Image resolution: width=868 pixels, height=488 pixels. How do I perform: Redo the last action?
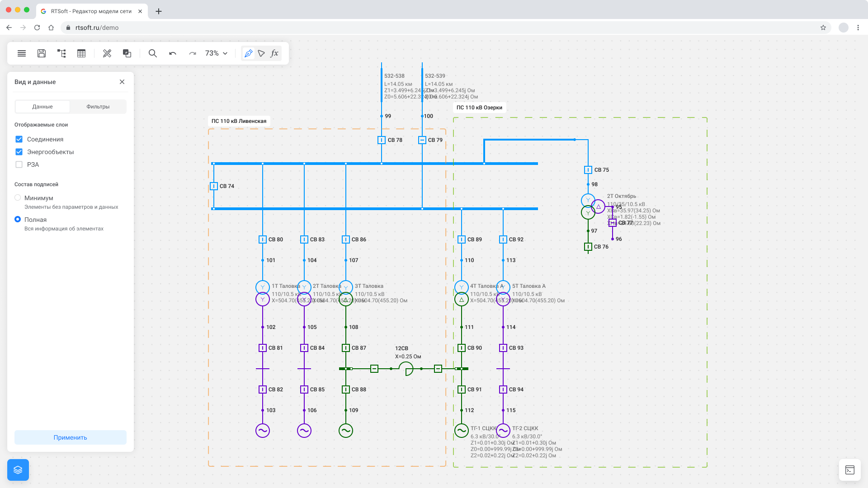click(193, 53)
